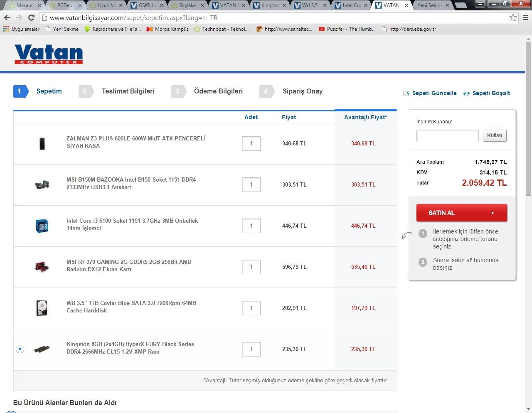Viewport: 532px width, 413px height.
Task: Click the quantity field for MSI R7 370
Action: pos(251,267)
